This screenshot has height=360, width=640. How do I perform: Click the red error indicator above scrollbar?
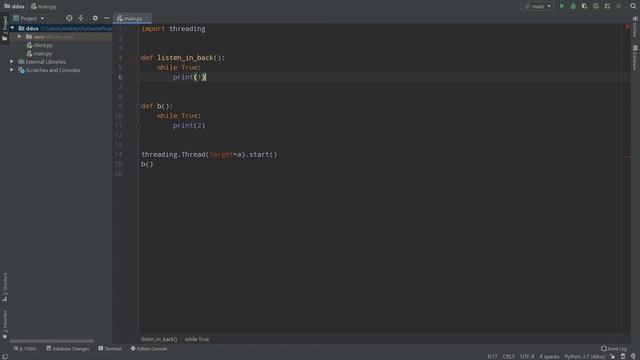coord(627,27)
